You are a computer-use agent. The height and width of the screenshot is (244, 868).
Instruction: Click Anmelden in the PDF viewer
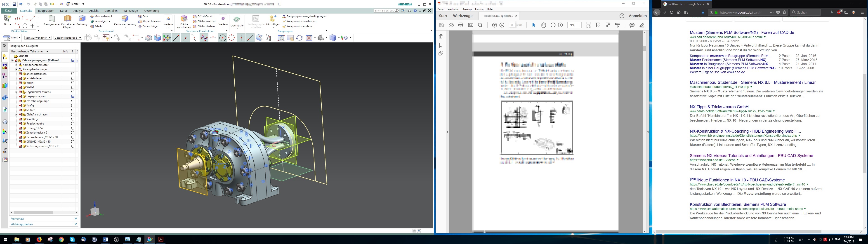[637, 16]
